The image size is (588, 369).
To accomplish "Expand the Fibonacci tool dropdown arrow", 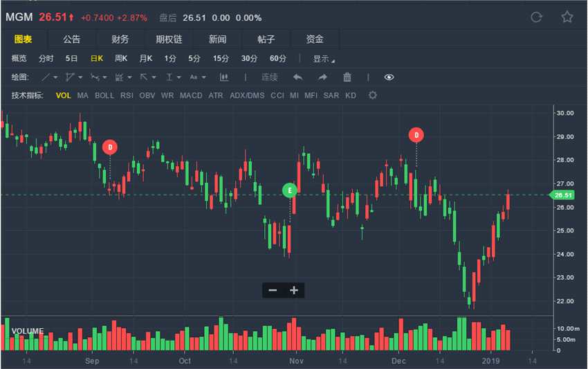I will [x=129, y=78].
